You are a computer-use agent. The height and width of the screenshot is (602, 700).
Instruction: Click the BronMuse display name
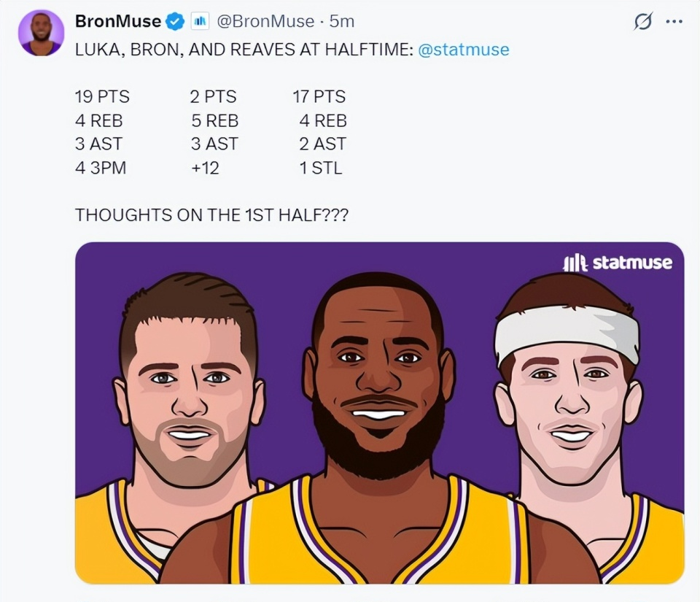[118, 22]
